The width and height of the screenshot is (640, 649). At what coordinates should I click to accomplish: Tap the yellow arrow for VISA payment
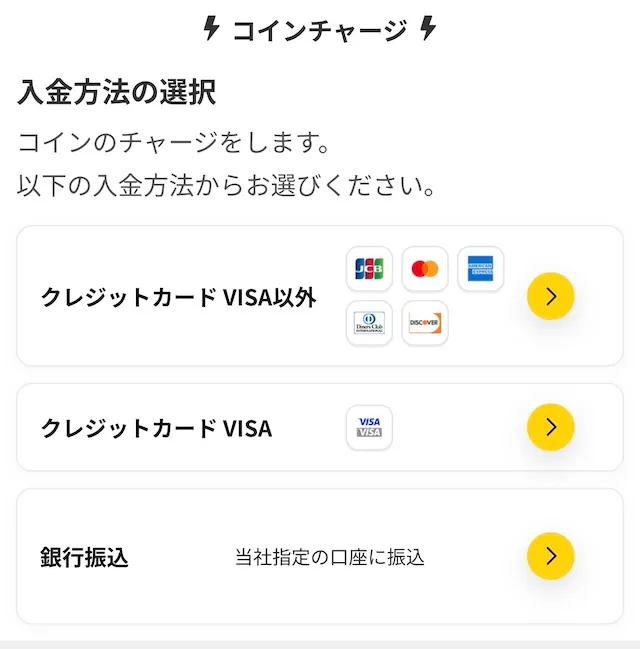pos(550,428)
